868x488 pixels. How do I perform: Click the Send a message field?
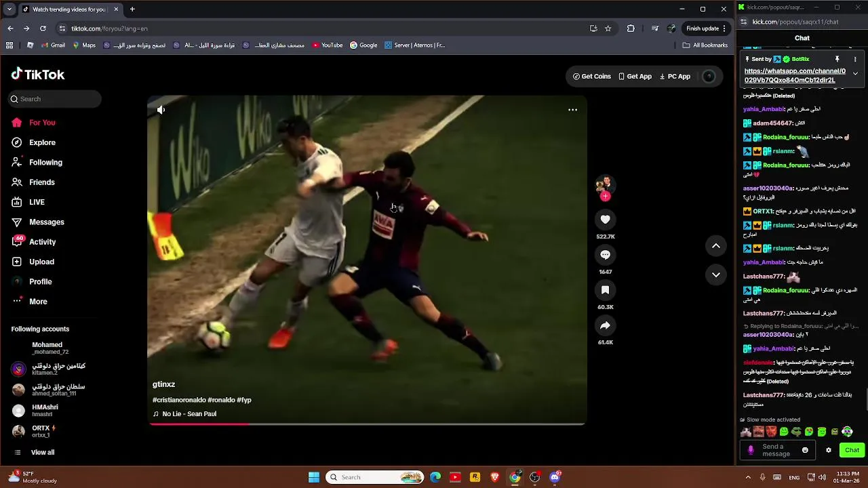point(778,450)
